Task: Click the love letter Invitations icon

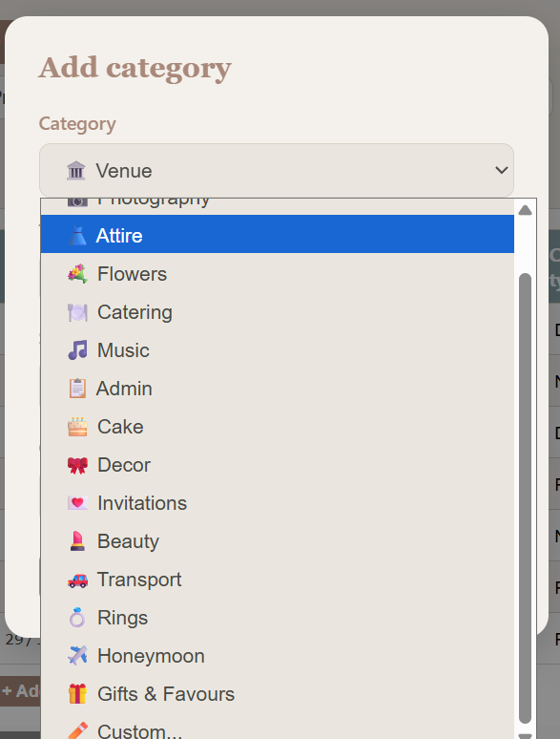Action: (x=77, y=503)
